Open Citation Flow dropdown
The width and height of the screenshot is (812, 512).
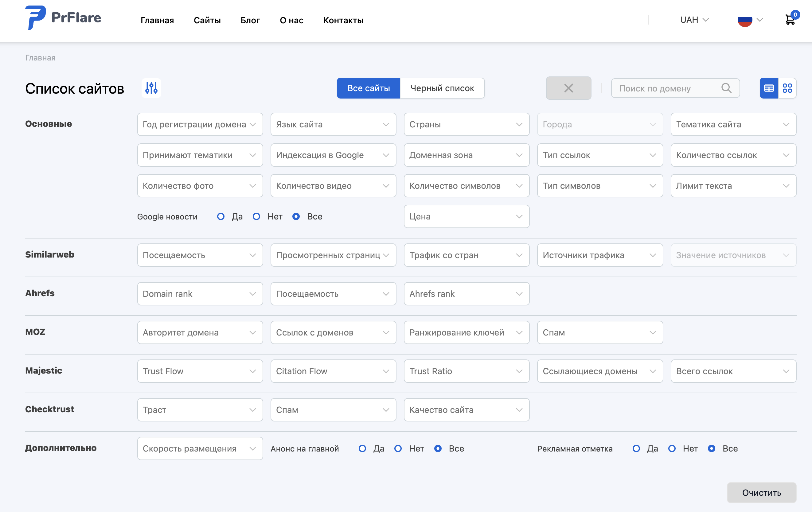click(x=333, y=371)
